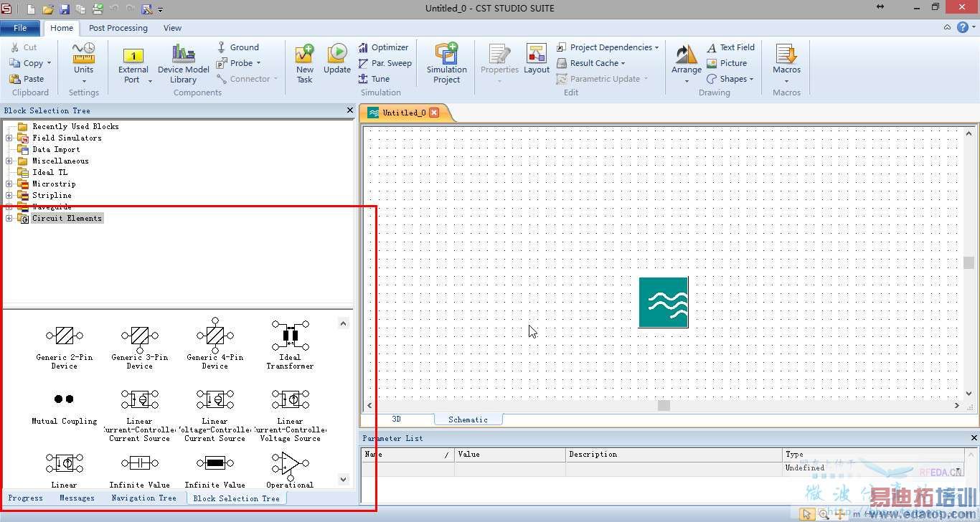This screenshot has height=522, width=980.
Task: Save the project using the floppy disk icon
Action: (65, 9)
